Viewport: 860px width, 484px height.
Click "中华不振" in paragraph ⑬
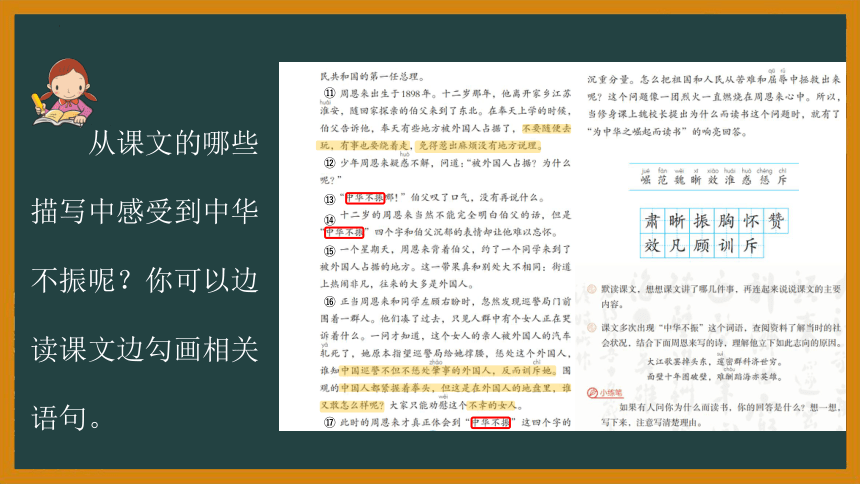click(365, 198)
